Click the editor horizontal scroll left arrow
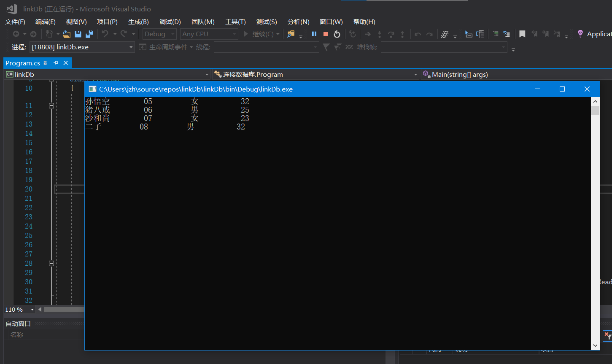 point(40,310)
